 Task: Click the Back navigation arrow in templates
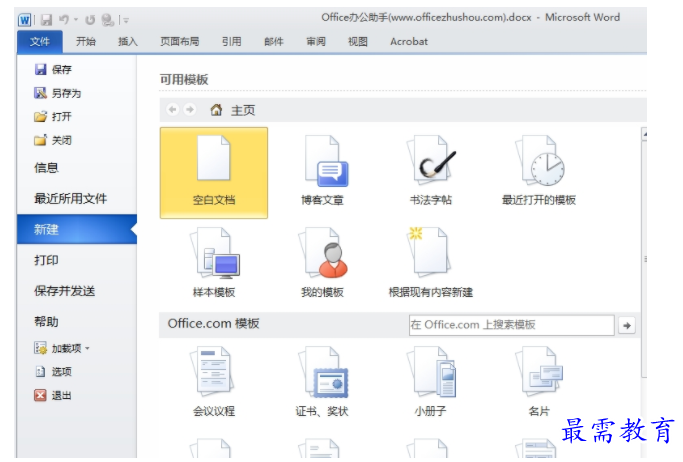(172, 110)
